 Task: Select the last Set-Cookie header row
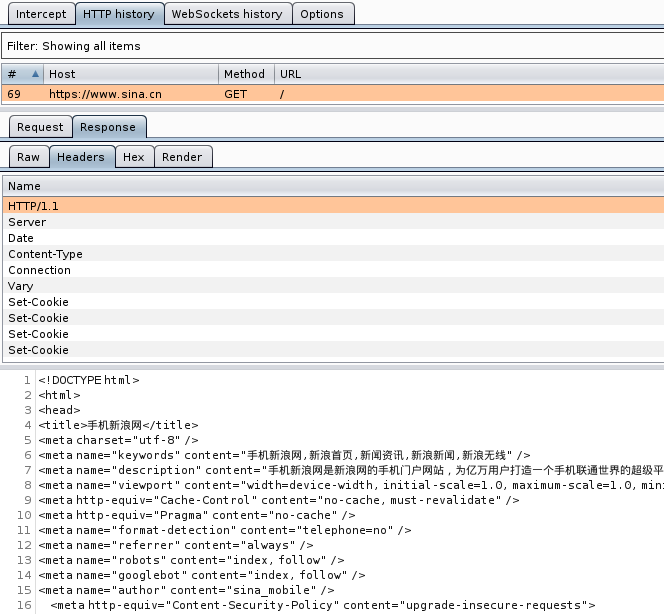coord(333,350)
